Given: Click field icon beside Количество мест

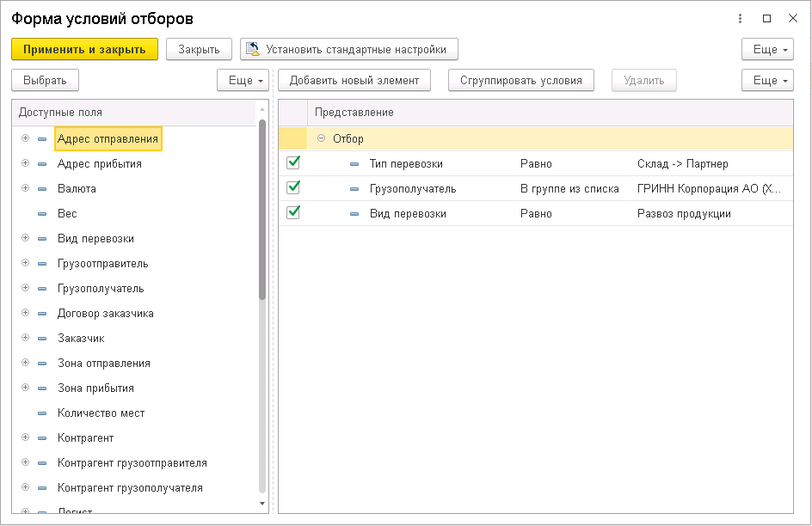Looking at the screenshot, I should [42, 413].
